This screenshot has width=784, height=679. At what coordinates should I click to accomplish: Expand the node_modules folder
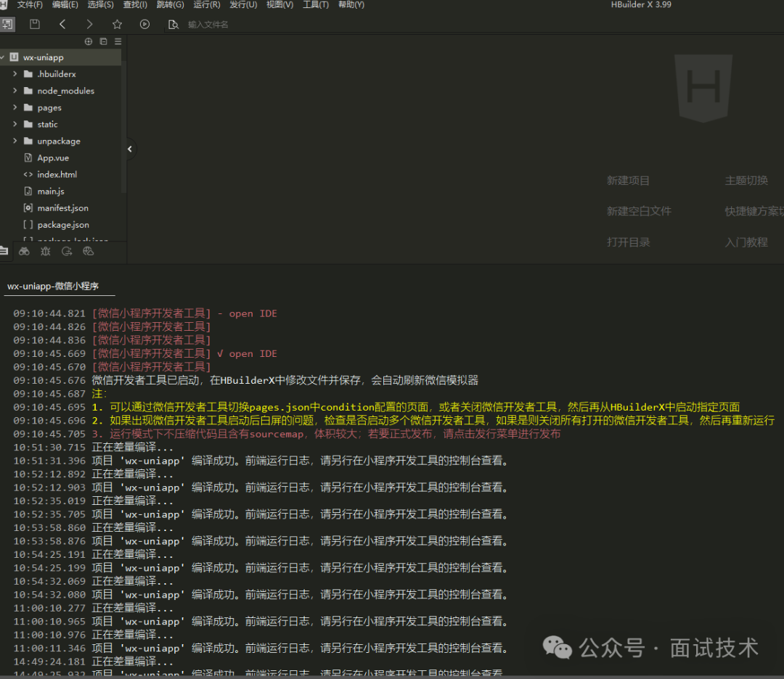pos(15,91)
